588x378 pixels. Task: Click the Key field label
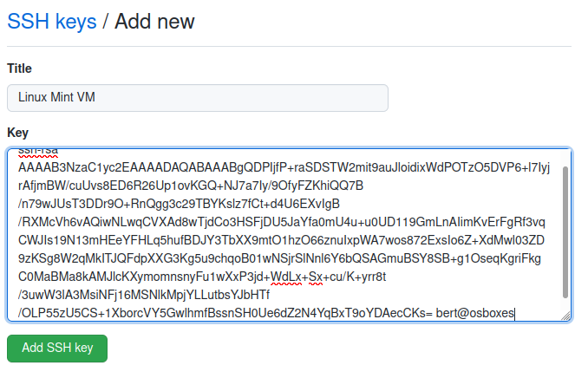[18, 133]
